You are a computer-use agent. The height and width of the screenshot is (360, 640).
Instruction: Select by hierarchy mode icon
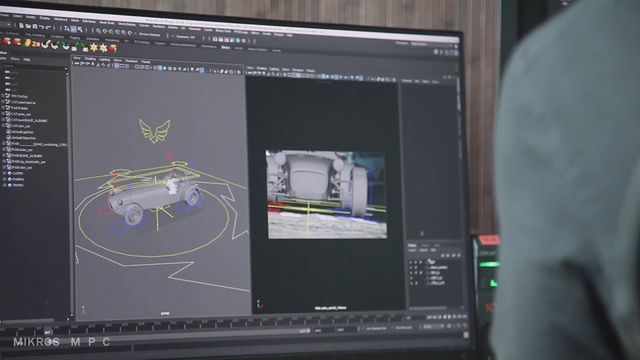(x=67, y=28)
